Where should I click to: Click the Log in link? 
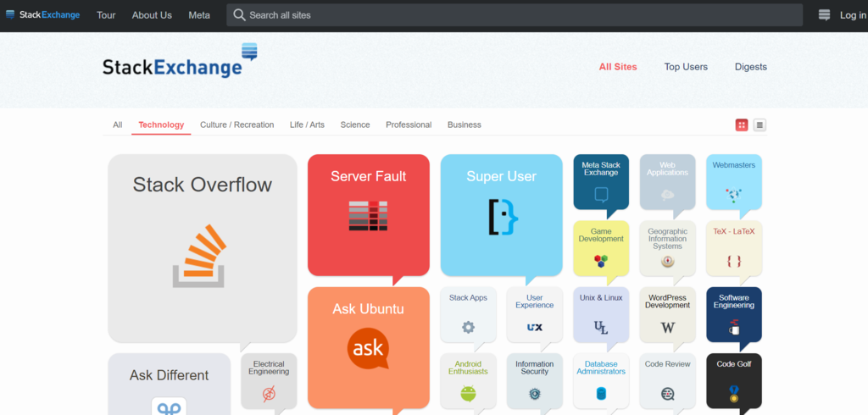pyautogui.click(x=853, y=15)
